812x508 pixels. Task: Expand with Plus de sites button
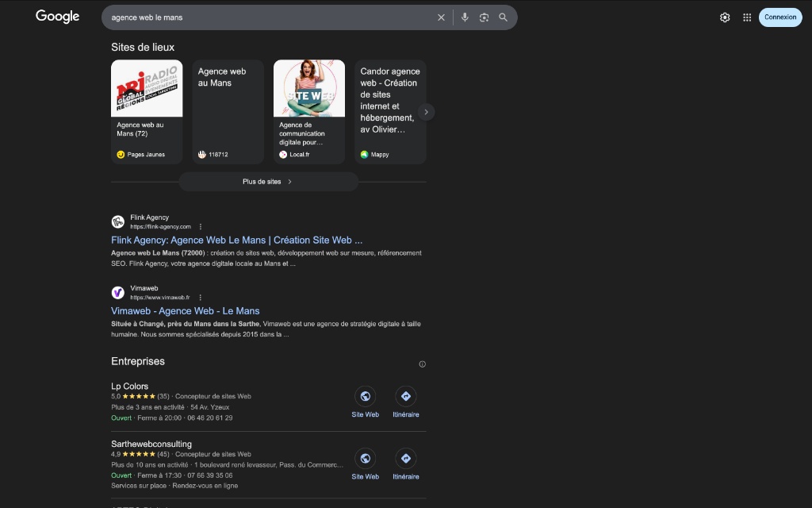[268, 182]
